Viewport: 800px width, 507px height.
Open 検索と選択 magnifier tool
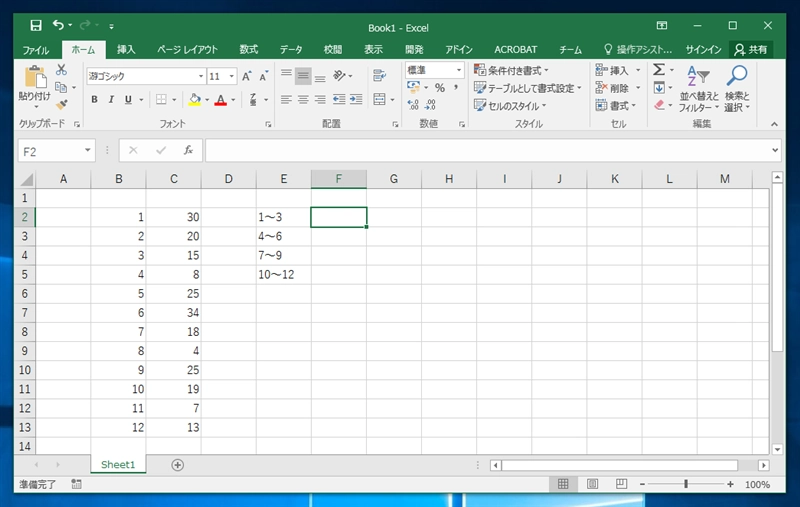(x=737, y=88)
